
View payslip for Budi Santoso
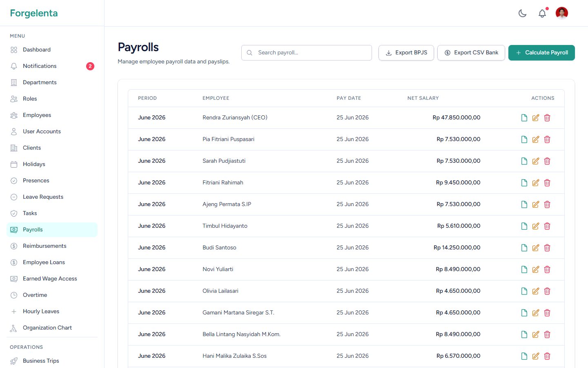(524, 248)
